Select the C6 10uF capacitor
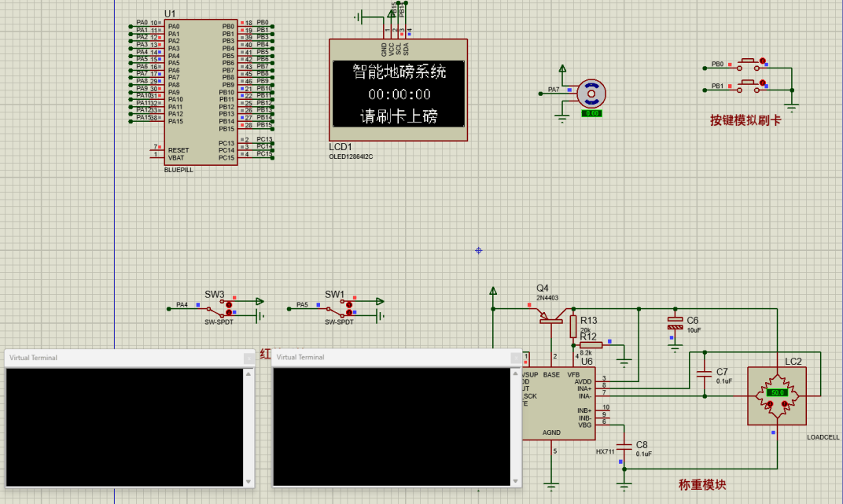 coord(674,323)
